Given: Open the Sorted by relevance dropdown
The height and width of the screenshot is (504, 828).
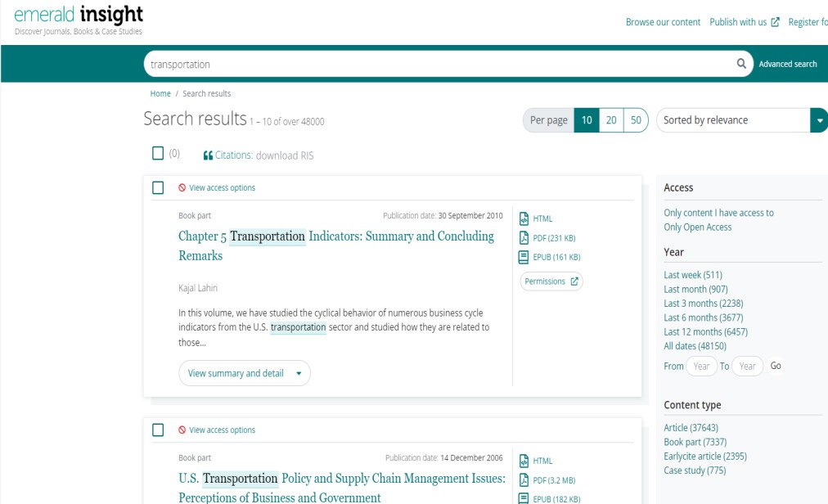Looking at the screenshot, I should (x=818, y=120).
